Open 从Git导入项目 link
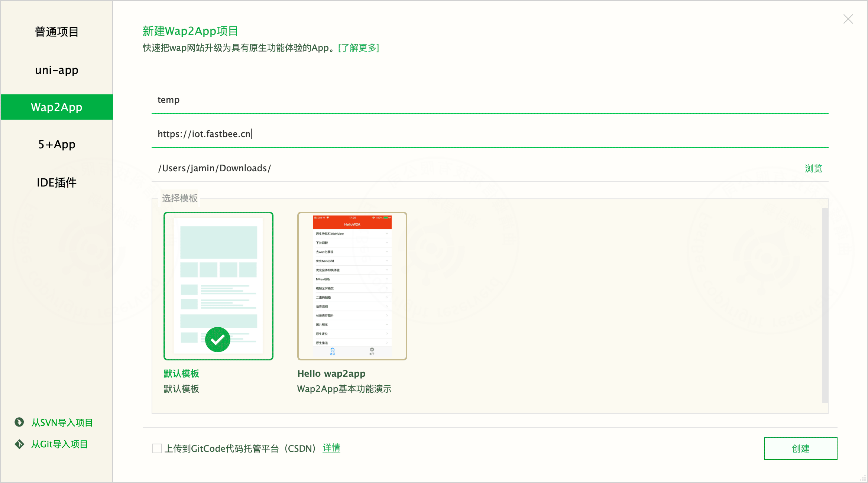The height and width of the screenshot is (483, 868). (x=59, y=444)
